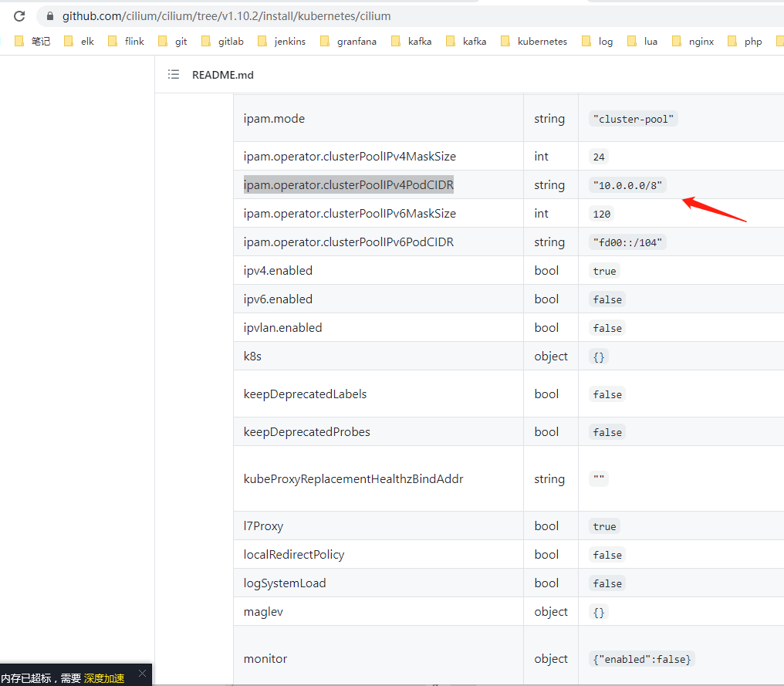Select keepDeprecatedLabels key text
The image size is (784, 686).
[305, 394]
